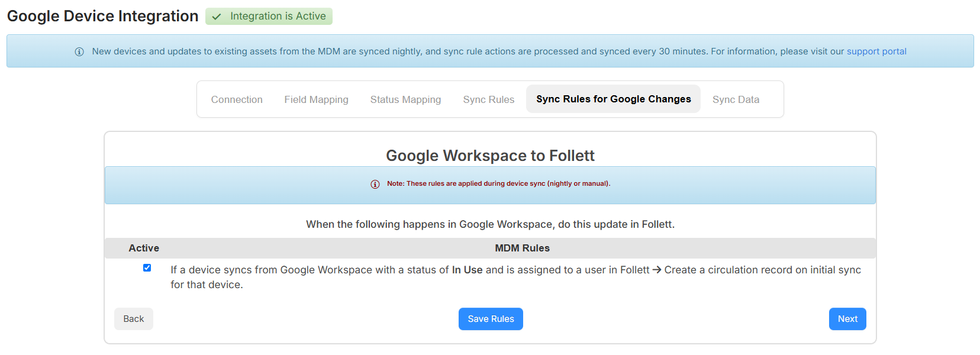Screen dimensions: 980x355
Task: Click the Integration is Active badge
Action: tap(269, 16)
